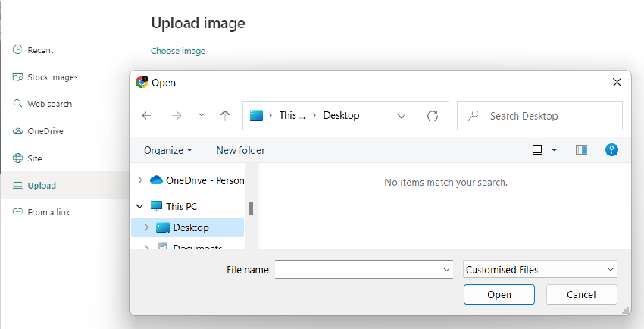The width and height of the screenshot is (644, 329).
Task: Select Desktop breadcrumb in address bar
Action: pos(341,115)
